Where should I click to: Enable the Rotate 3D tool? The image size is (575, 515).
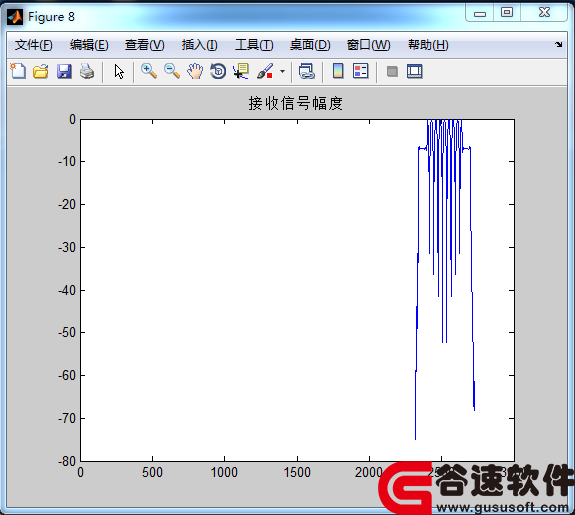coord(218,71)
